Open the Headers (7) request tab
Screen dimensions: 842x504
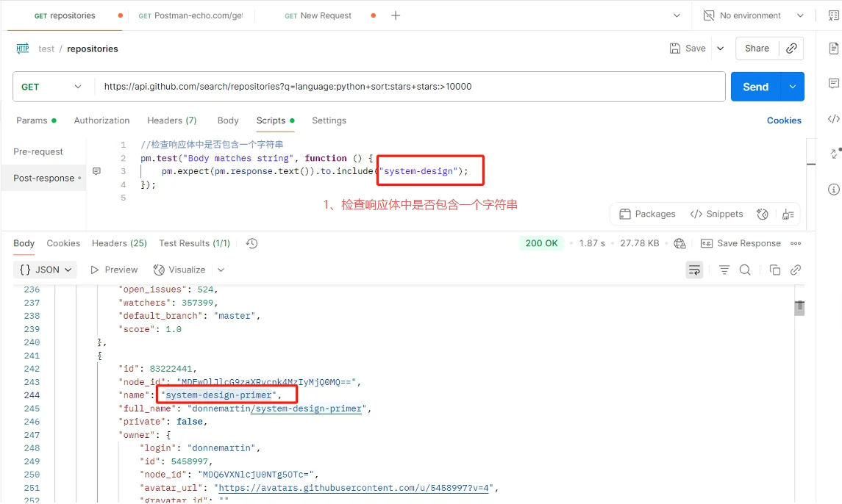coord(172,120)
